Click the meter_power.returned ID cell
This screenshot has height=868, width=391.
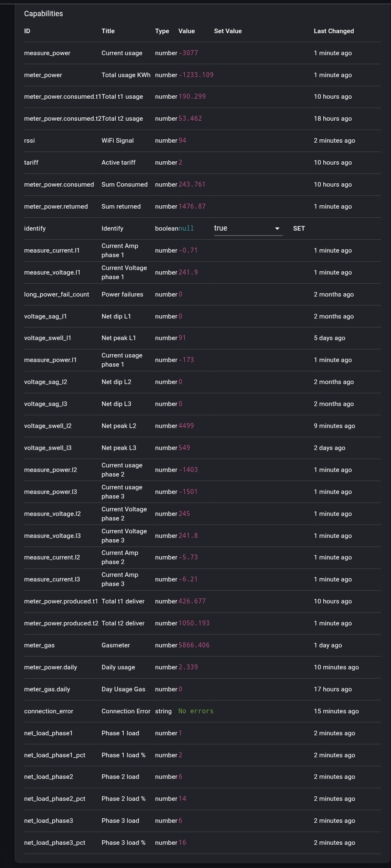(56, 207)
